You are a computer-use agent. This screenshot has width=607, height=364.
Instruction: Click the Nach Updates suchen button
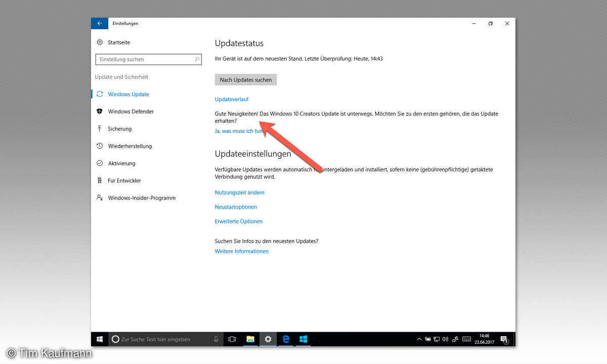coord(246,80)
